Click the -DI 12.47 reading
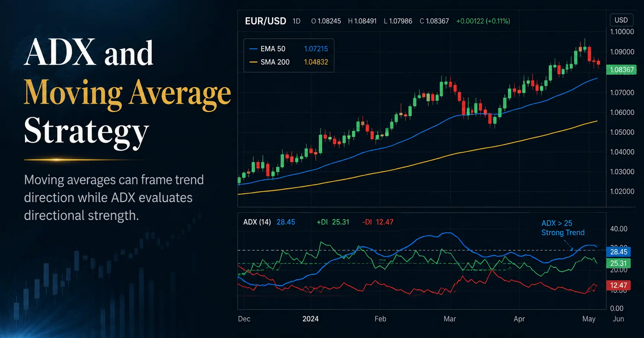Viewport: 644px width, 338px height. click(378, 222)
